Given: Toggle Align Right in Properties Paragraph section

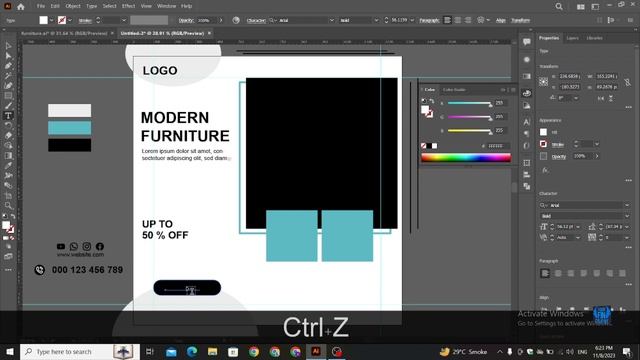Looking at the screenshot, I should pyautogui.click(x=571, y=273).
